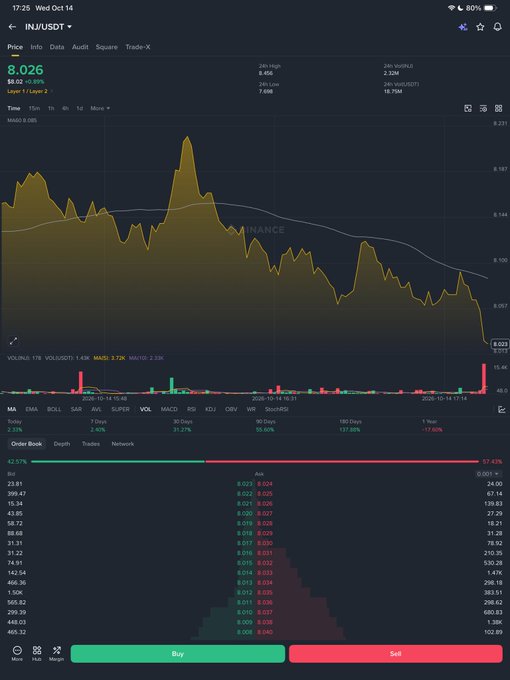Toggle the RSI indicator
The height and width of the screenshot is (680, 510).
click(x=192, y=409)
